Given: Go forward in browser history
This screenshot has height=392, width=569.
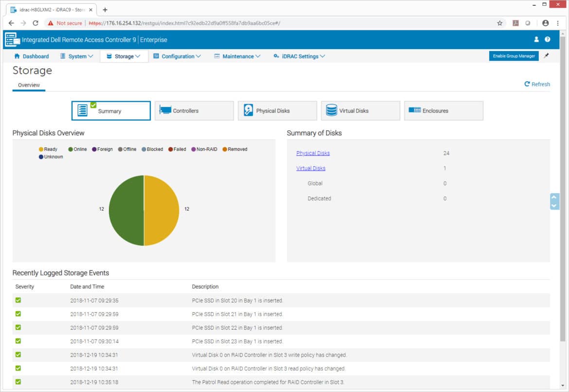Looking at the screenshot, I should coord(23,23).
